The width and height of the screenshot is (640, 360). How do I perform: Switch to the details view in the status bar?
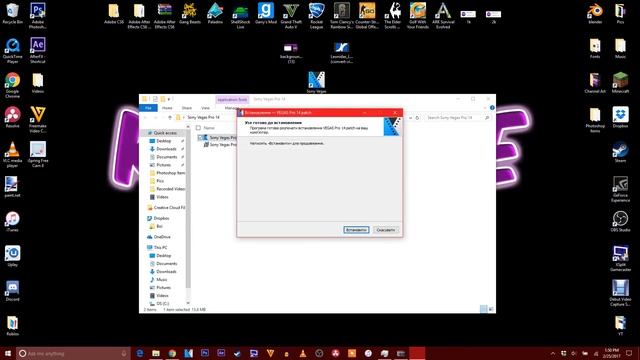point(483,309)
